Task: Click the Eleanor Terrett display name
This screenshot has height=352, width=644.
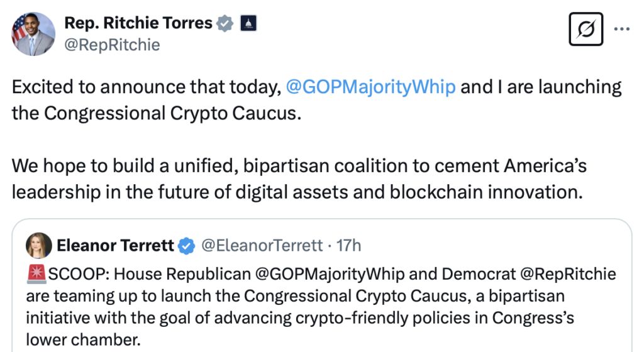Action: point(115,245)
